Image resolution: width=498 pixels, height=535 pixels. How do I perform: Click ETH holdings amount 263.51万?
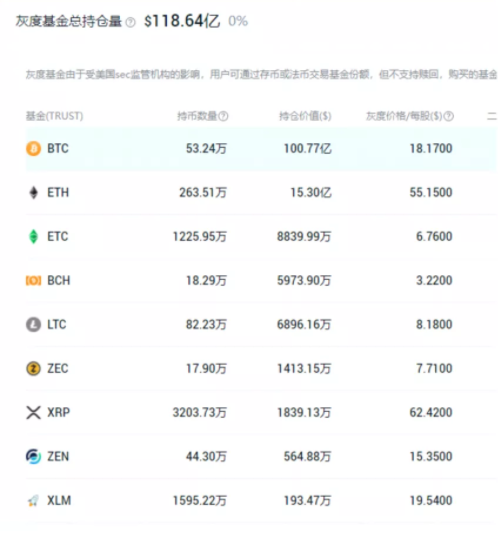pos(203,192)
